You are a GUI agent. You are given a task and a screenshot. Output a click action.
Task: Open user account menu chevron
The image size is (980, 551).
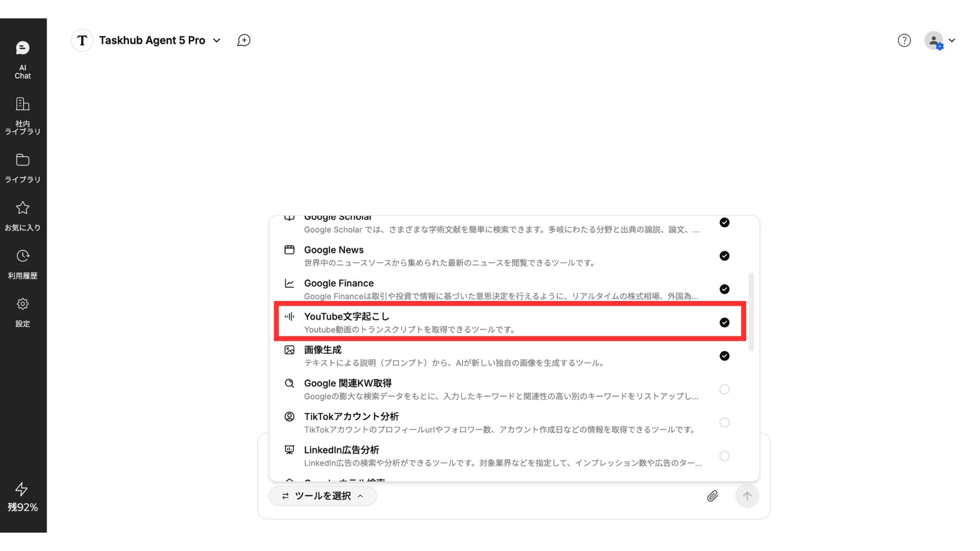[951, 40]
